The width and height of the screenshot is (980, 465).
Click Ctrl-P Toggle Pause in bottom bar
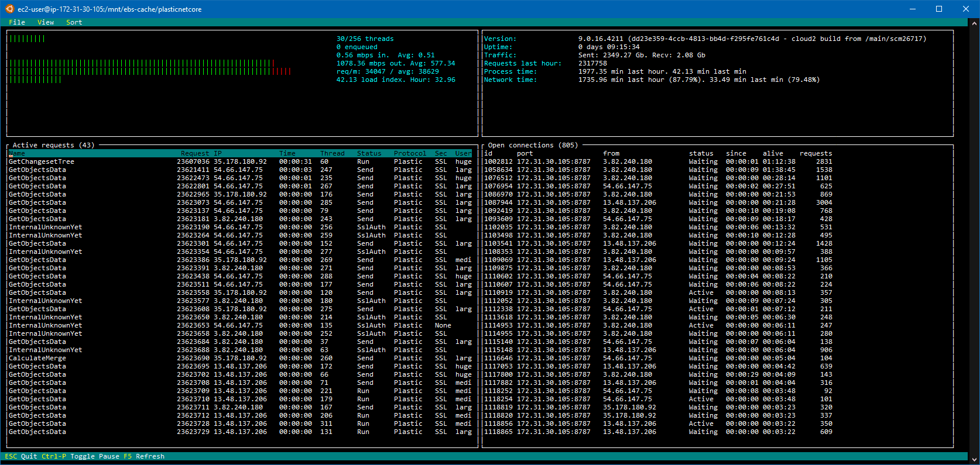pos(80,456)
